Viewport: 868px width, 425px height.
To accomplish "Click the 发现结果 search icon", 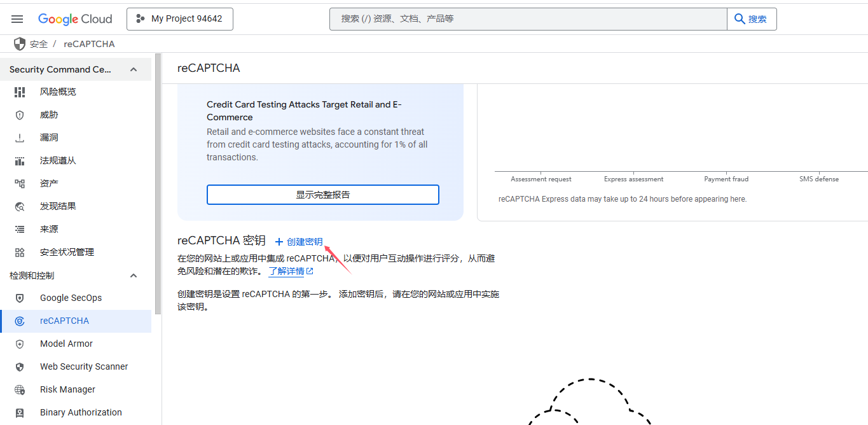I will 20,206.
